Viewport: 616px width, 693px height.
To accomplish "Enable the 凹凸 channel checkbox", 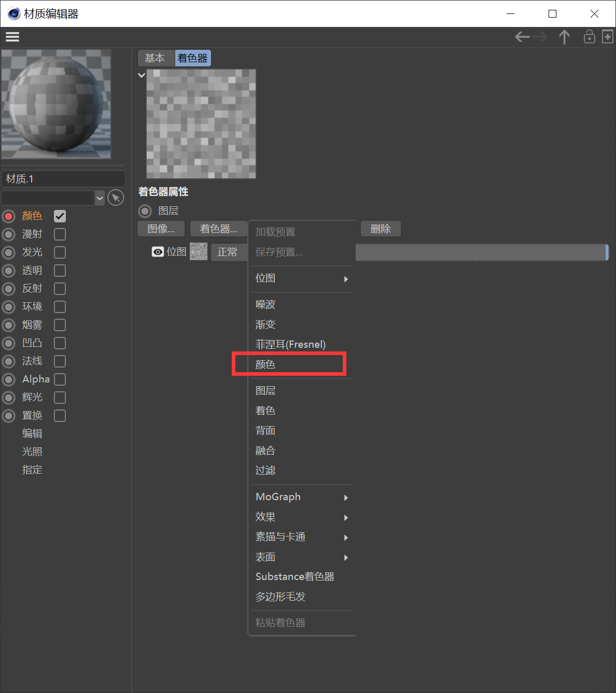I will click(60, 343).
